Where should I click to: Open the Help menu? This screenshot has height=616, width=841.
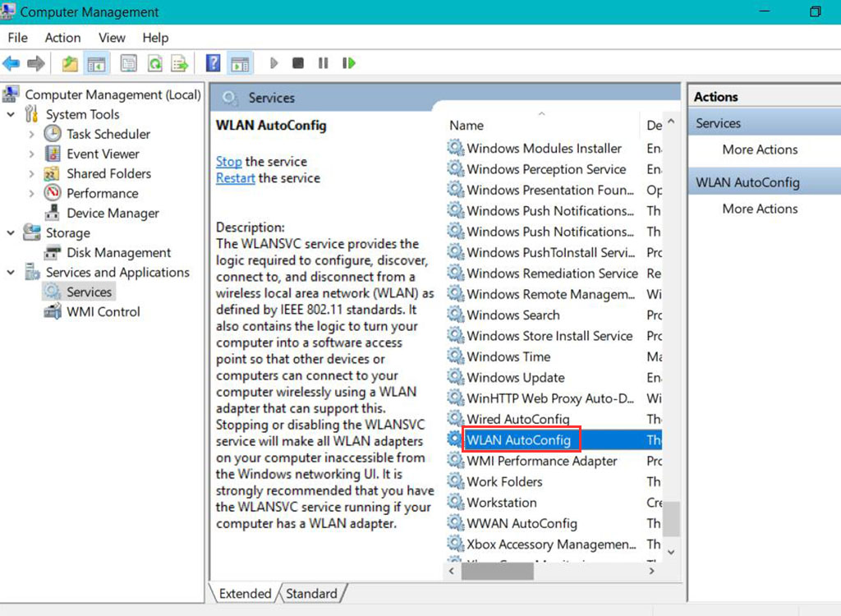tap(155, 38)
